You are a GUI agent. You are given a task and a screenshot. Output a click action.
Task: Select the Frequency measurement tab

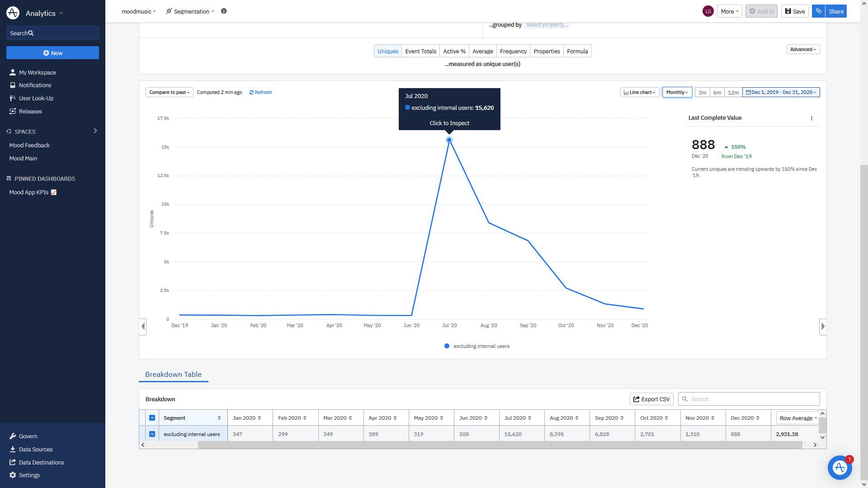[513, 51]
